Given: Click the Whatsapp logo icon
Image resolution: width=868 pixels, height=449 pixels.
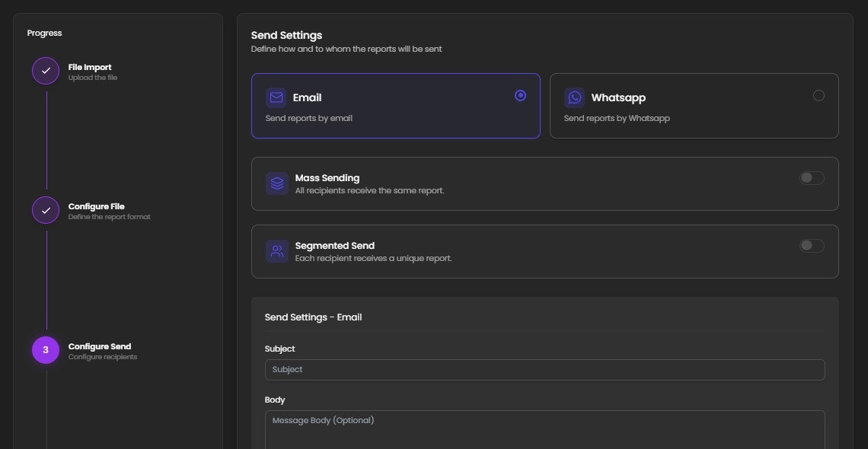Looking at the screenshot, I should click(x=574, y=97).
